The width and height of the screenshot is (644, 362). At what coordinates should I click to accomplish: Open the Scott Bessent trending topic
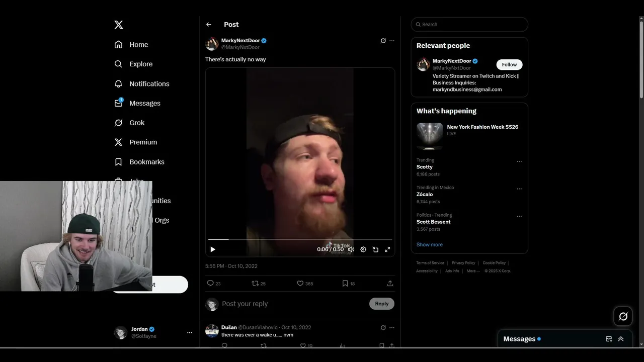pos(433,222)
